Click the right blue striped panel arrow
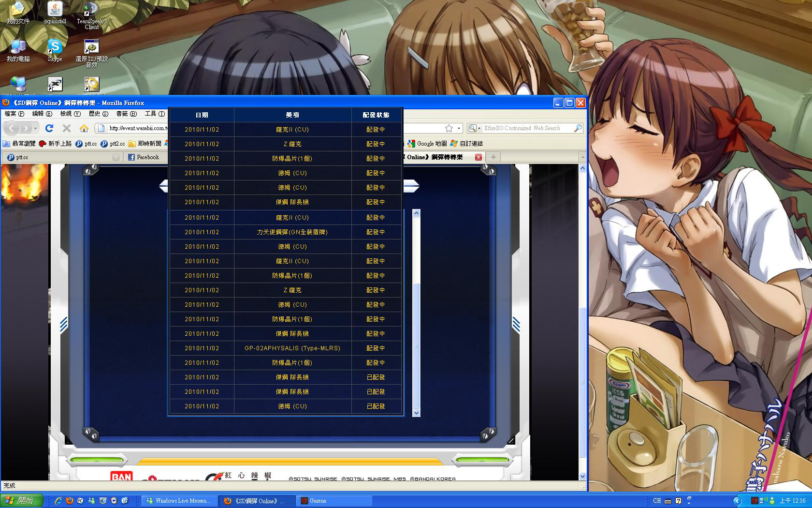 (x=516, y=324)
